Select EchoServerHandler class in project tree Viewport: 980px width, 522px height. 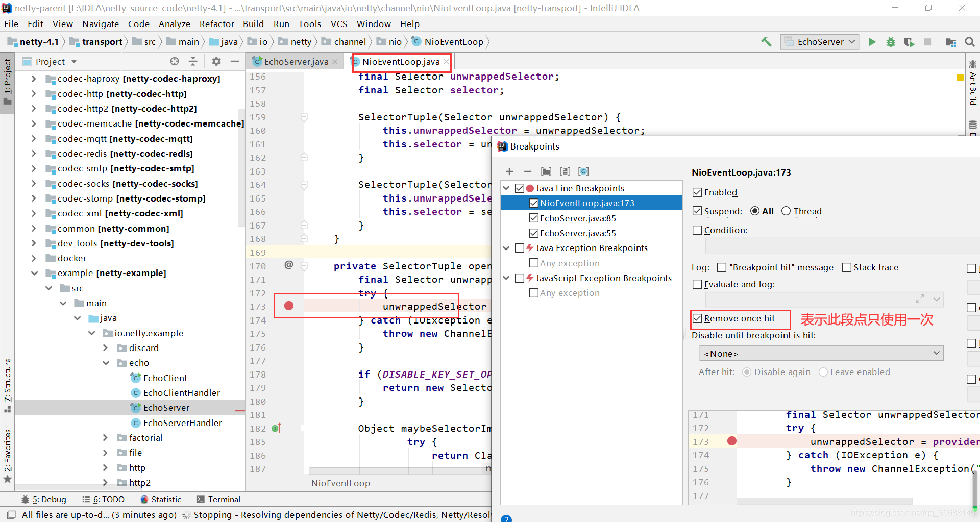pyautogui.click(x=182, y=422)
